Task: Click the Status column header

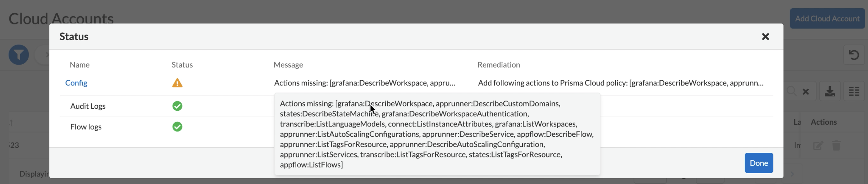Action: click(x=182, y=65)
